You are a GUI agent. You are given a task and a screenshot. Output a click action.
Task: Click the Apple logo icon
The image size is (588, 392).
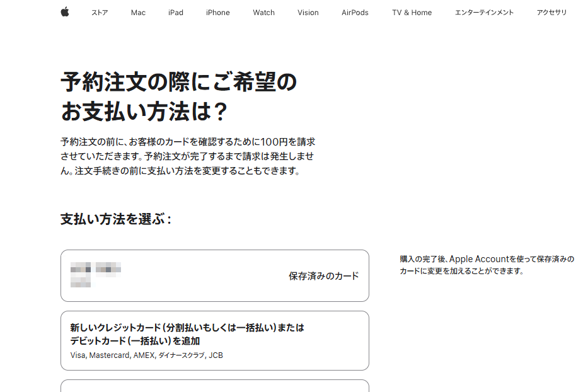(x=65, y=12)
